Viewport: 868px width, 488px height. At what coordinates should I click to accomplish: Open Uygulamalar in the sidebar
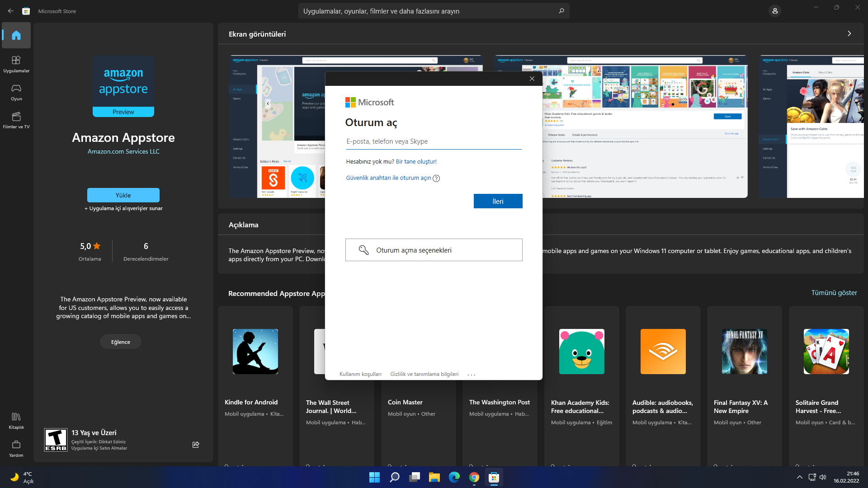coord(16,64)
